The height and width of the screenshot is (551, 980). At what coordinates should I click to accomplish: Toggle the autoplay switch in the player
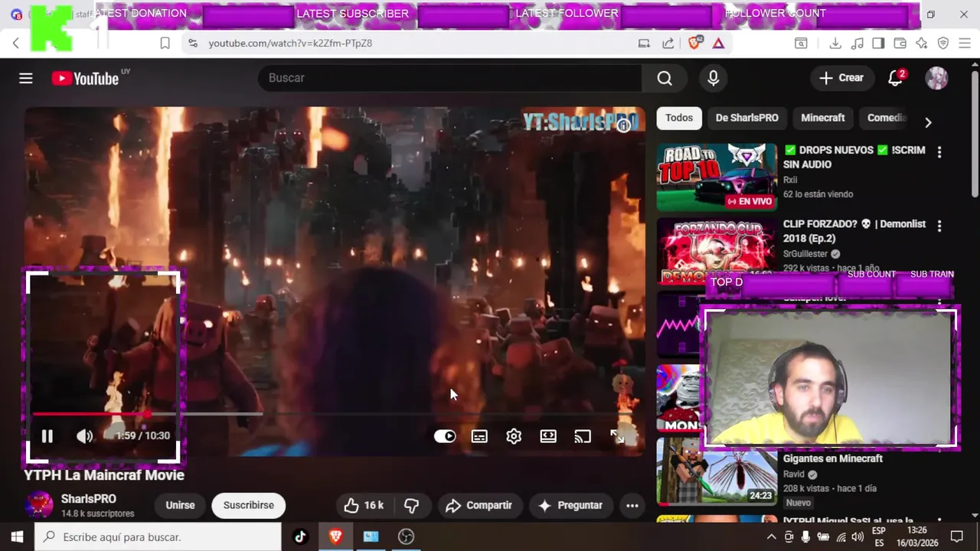[x=445, y=436]
